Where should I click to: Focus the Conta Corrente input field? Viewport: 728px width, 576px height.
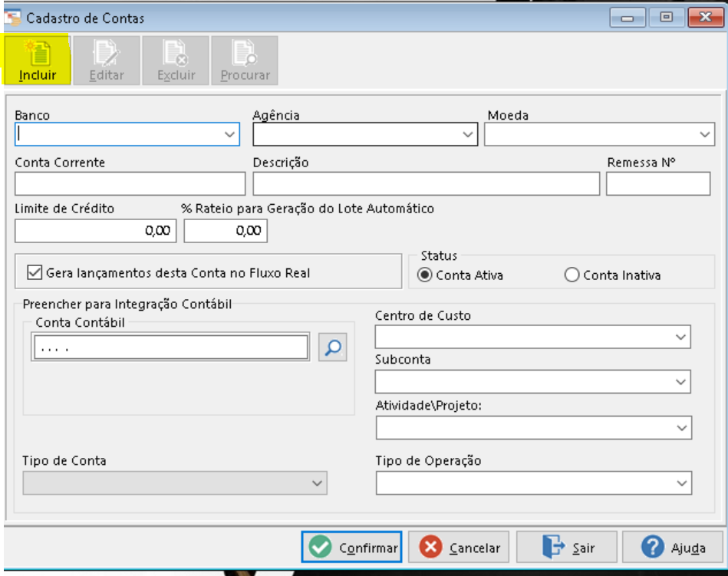[x=130, y=183]
